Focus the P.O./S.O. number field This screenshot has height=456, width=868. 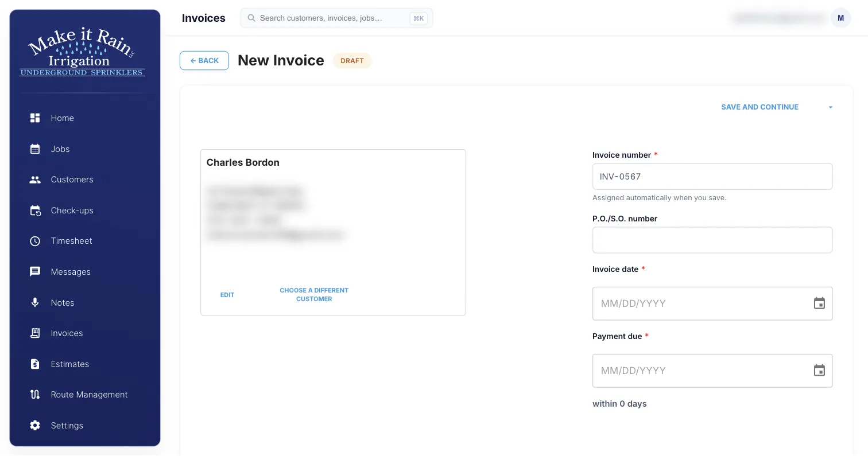pyautogui.click(x=712, y=240)
